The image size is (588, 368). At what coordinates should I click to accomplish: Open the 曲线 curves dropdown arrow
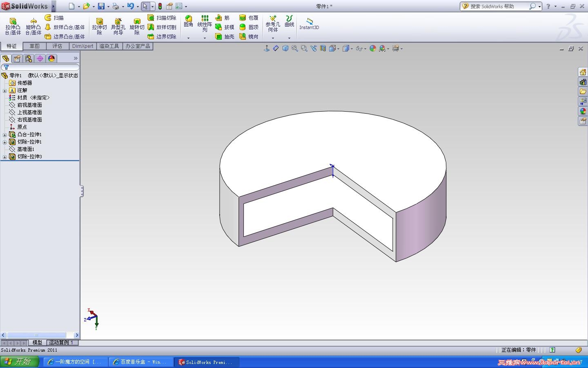pos(289,38)
